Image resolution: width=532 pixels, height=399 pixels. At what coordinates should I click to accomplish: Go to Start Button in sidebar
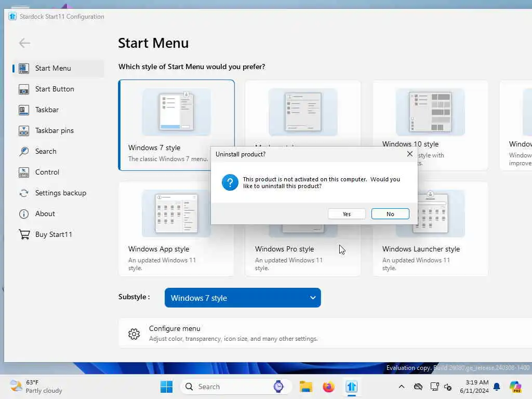point(55,89)
